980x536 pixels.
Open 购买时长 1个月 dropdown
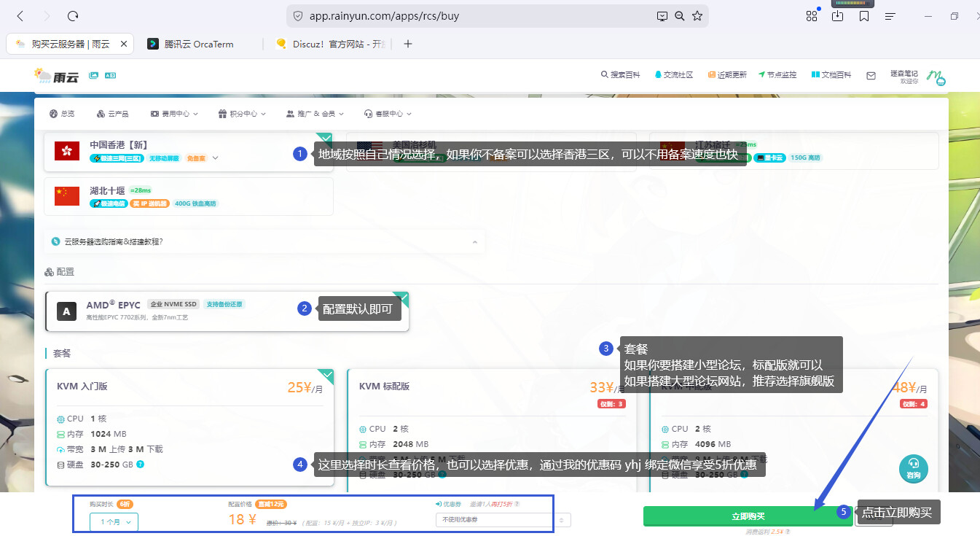click(x=114, y=521)
